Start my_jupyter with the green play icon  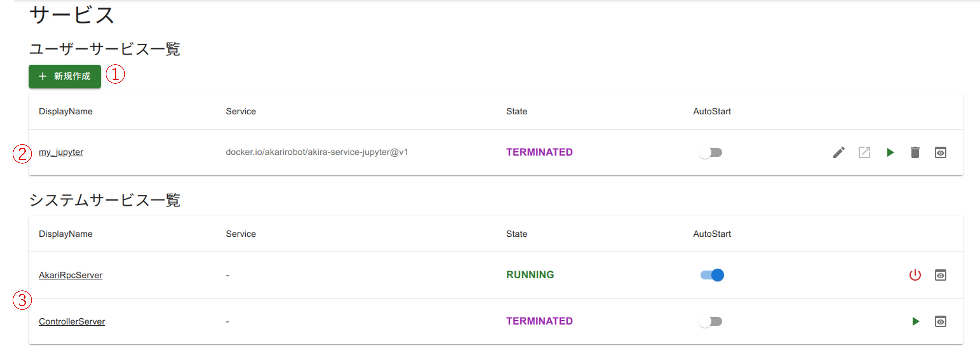pos(890,153)
